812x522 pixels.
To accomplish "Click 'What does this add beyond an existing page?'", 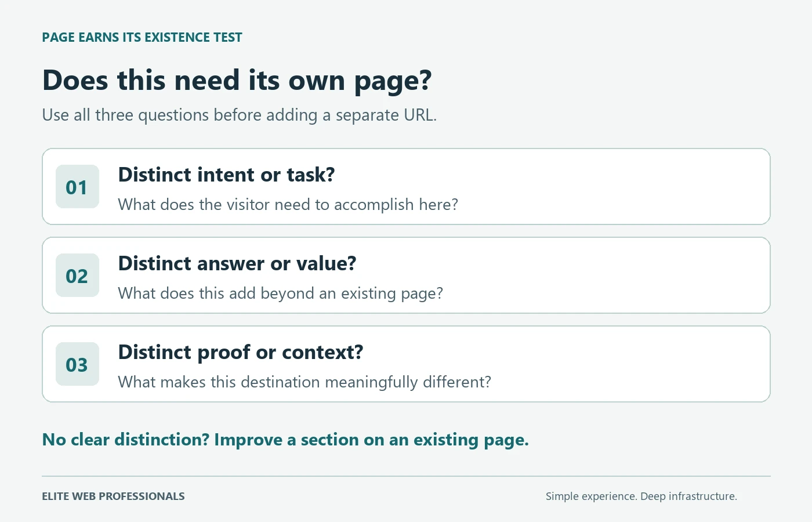I will pyautogui.click(x=280, y=293).
